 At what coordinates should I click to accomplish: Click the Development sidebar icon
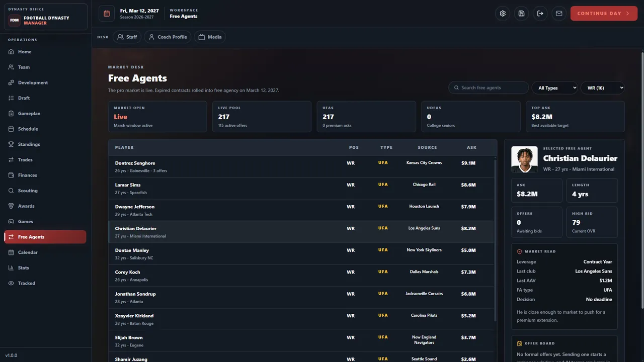[x=11, y=82]
